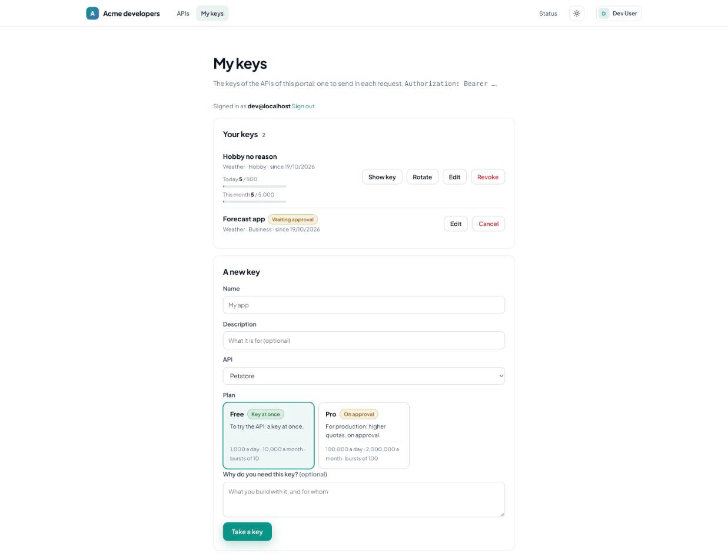
Task: Choose the Pro plan option
Action: point(364,436)
